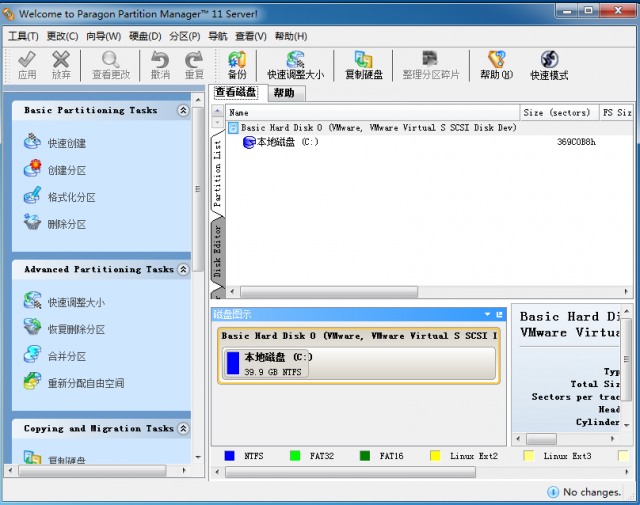Open the 帮助(H) menu in menu bar
The height and width of the screenshot is (505, 640).
click(x=291, y=36)
